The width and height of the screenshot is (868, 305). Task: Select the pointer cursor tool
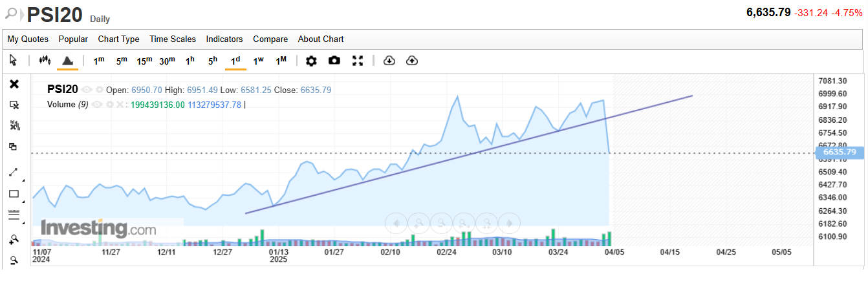14,60
